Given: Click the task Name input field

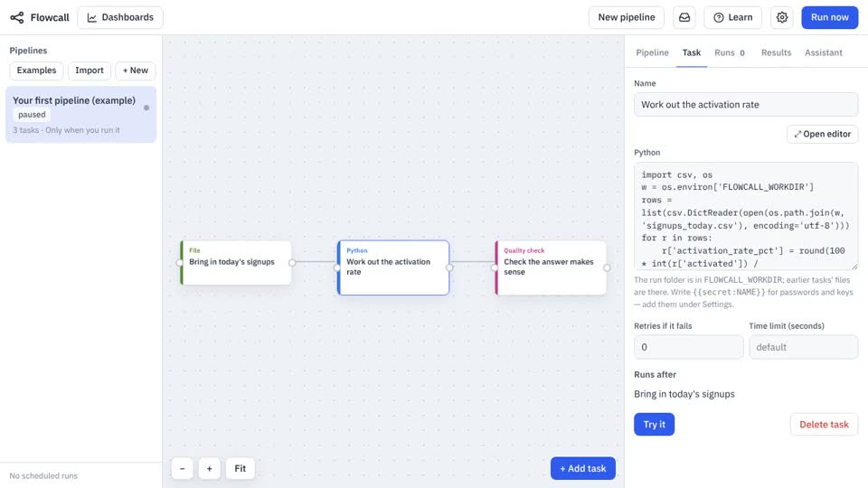Looking at the screenshot, I should pyautogui.click(x=746, y=105).
